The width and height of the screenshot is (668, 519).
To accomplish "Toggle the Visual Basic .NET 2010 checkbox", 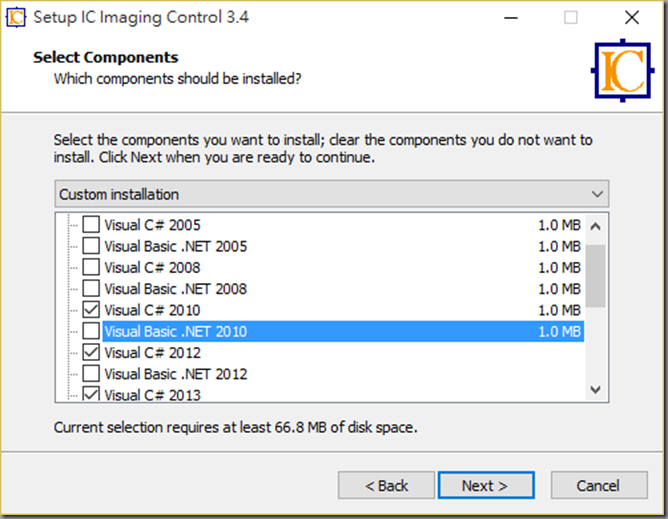I will pos(91,331).
